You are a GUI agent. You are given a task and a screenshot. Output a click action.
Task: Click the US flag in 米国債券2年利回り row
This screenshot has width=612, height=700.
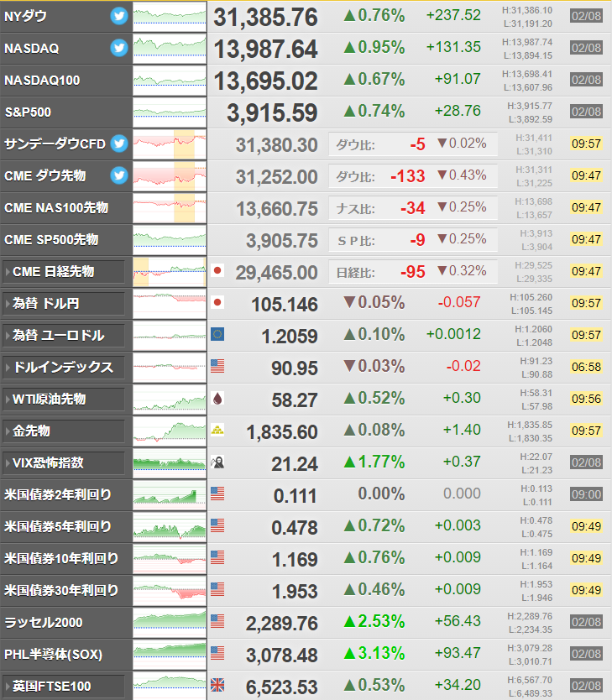(x=217, y=494)
